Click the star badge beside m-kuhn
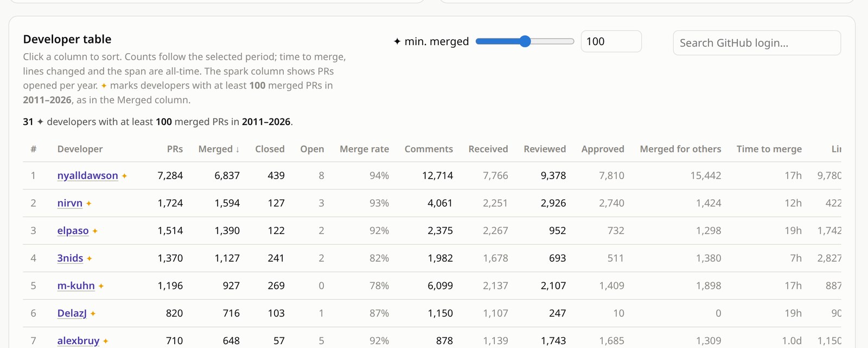This screenshot has width=868, height=348. point(101,286)
